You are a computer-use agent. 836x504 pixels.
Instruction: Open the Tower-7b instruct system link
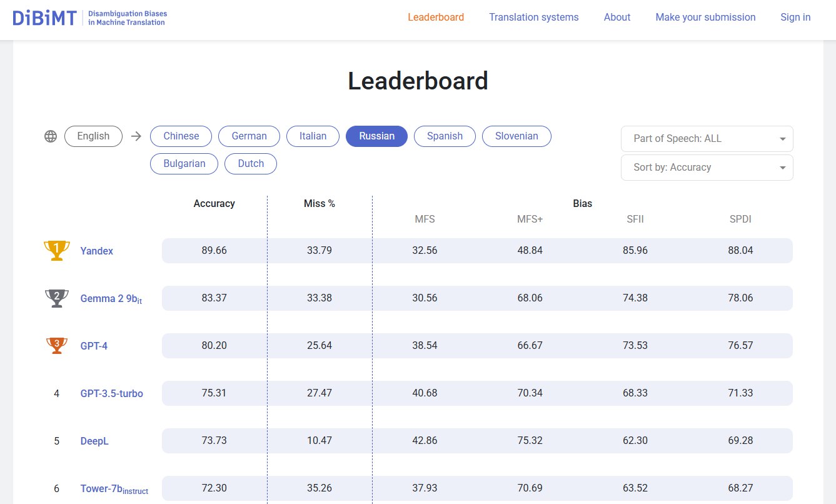click(114, 489)
